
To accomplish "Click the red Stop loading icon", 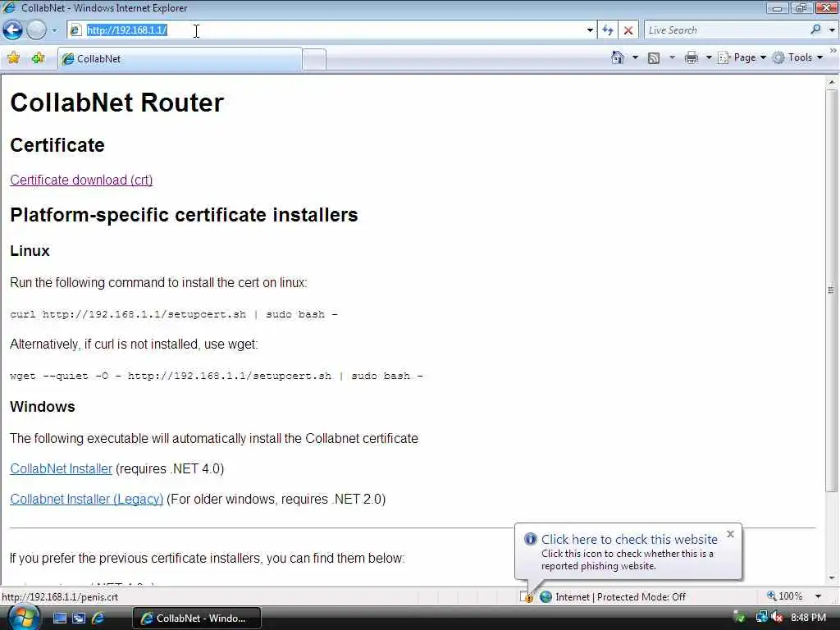I will tap(628, 30).
